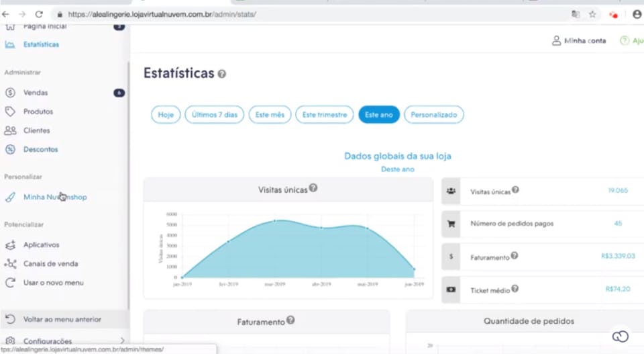Open browser profile avatar icon
Image resolution: width=644 pixels, height=354 pixels.
(x=637, y=14)
